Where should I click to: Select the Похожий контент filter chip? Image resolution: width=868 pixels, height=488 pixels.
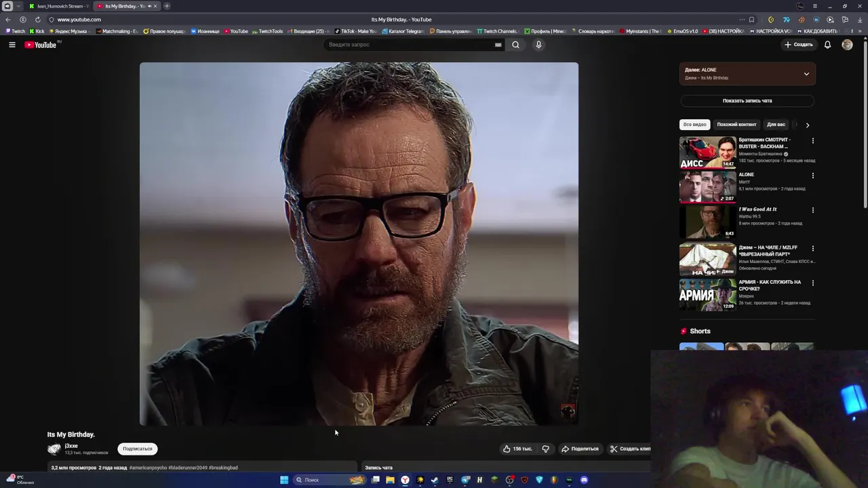736,125
